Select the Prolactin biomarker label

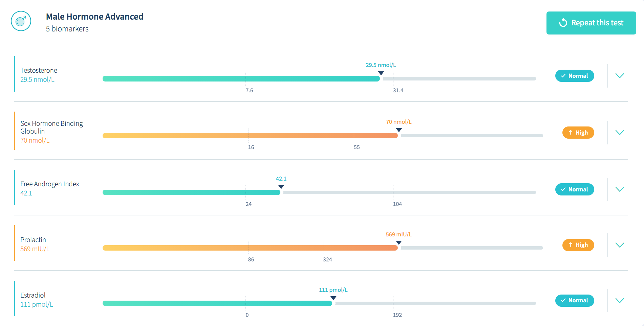tap(33, 240)
